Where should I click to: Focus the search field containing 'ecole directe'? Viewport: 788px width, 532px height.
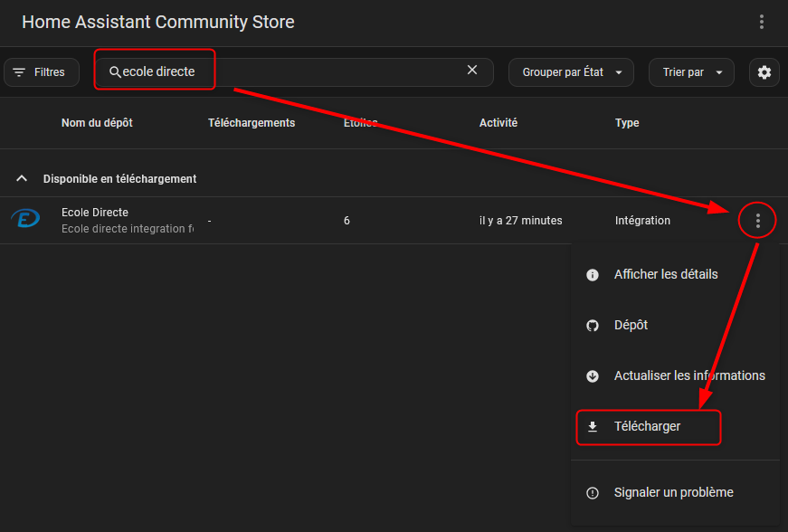[294, 72]
